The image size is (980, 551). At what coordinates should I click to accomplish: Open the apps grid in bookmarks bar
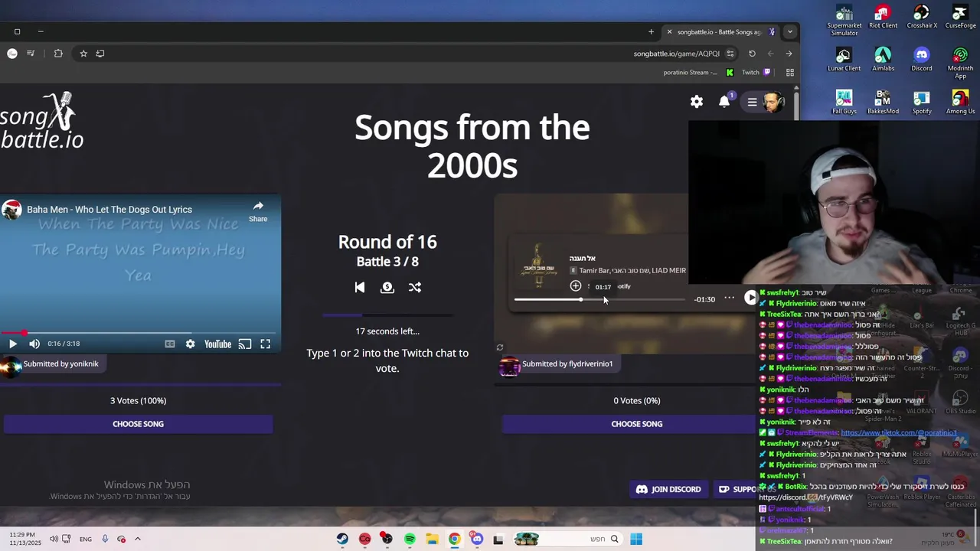pos(790,73)
